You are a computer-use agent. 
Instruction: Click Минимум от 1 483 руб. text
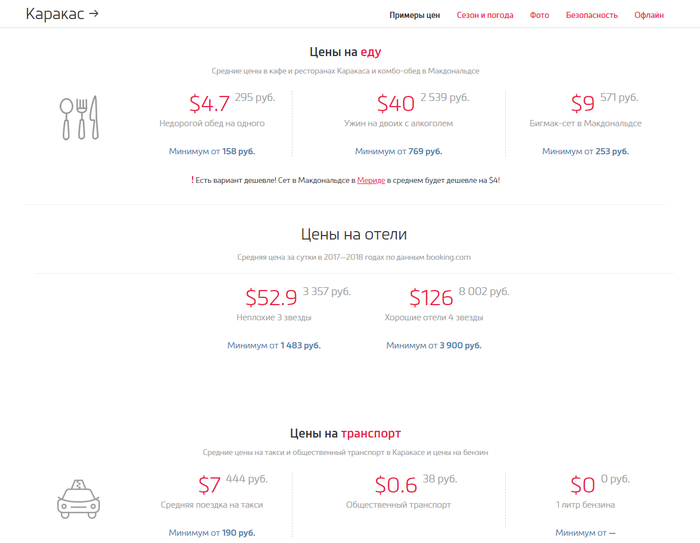click(x=274, y=345)
